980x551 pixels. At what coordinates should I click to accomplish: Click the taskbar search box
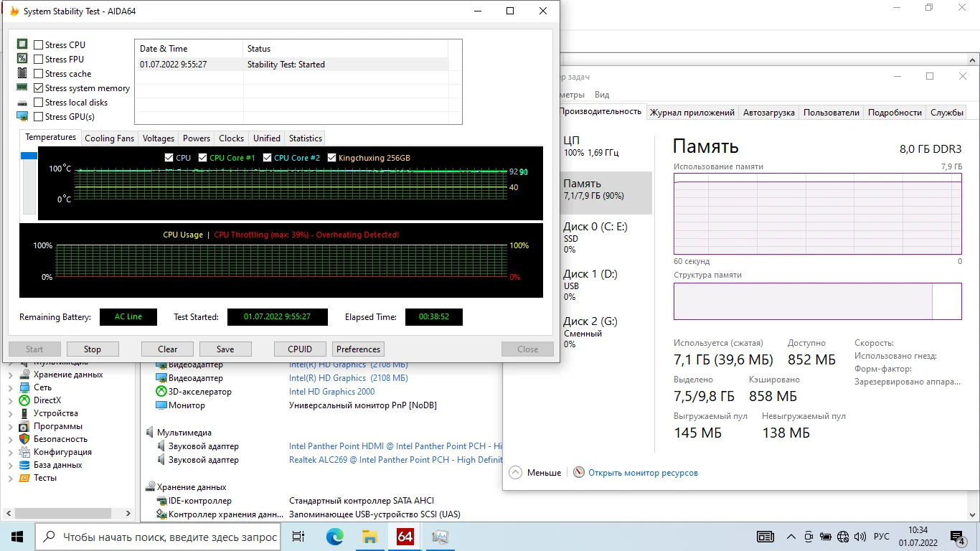tap(158, 537)
